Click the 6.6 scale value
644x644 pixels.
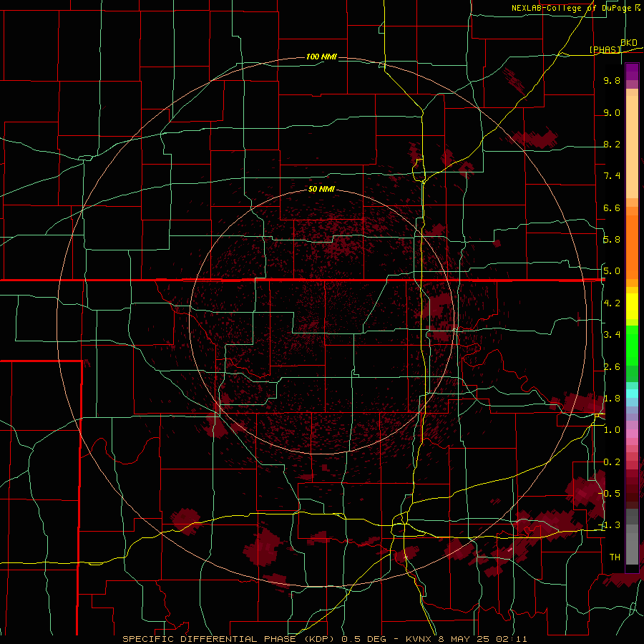(x=612, y=208)
